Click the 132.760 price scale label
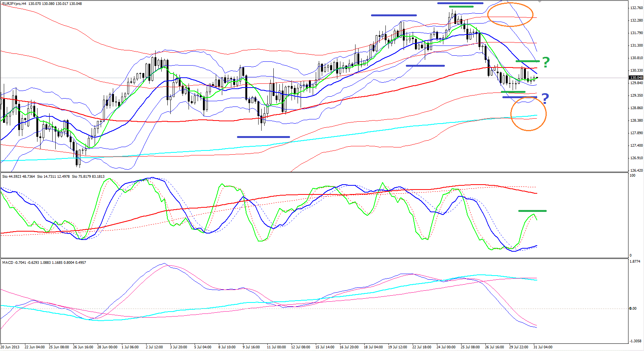This screenshot has height=351, width=644. [636, 8]
